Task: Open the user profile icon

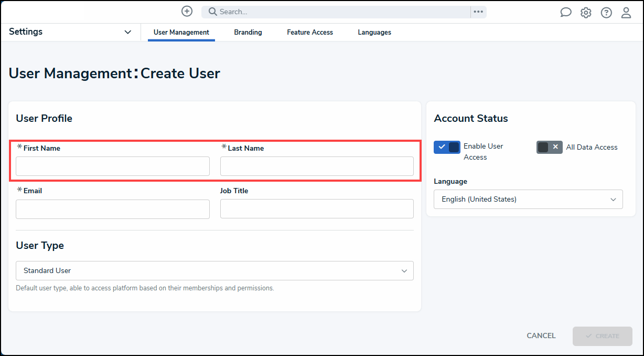Action: [x=626, y=13]
